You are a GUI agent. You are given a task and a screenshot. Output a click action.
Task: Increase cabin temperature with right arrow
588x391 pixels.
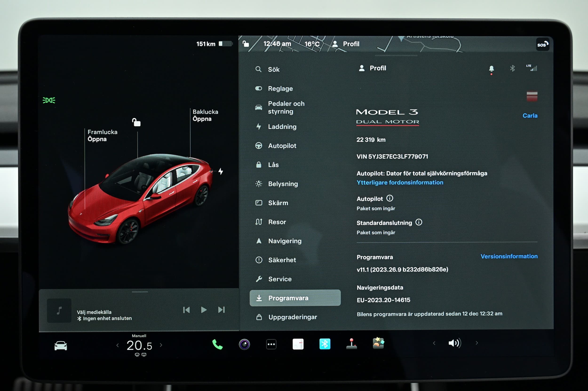pos(161,345)
